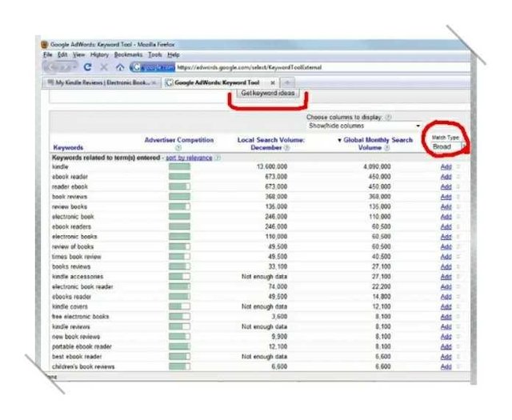The width and height of the screenshot is (512, 420).
Task: Click help icon beside Advertiser Competition
Action: [178, 148]
